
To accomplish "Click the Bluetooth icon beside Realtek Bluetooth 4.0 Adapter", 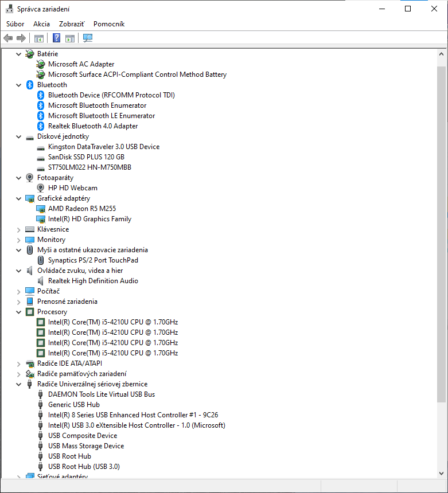I will click(x=41, y=126).
